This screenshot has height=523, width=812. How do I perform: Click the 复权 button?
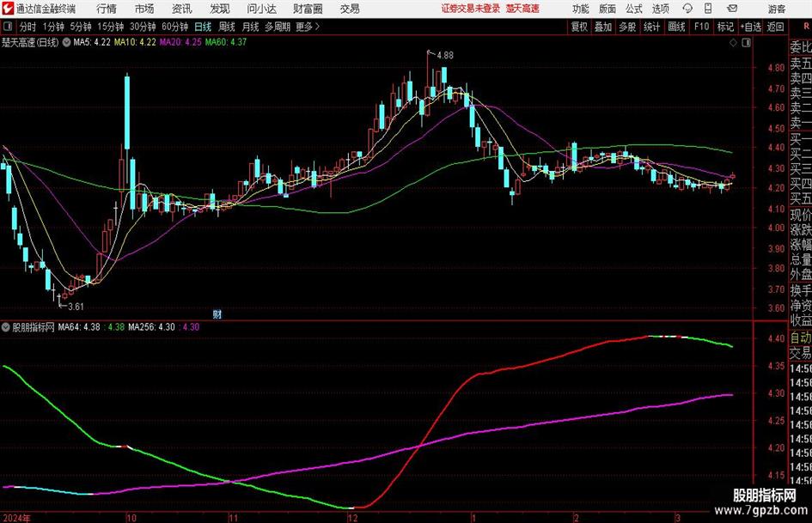click(579, 27)
